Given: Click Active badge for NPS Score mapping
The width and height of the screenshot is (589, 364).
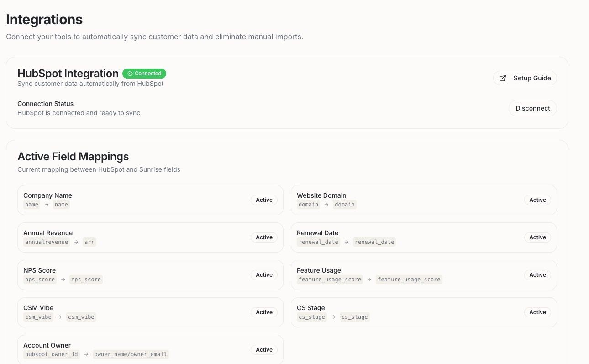Looking at the screenshot, I should pyautogui.click(x=264, y=275).
